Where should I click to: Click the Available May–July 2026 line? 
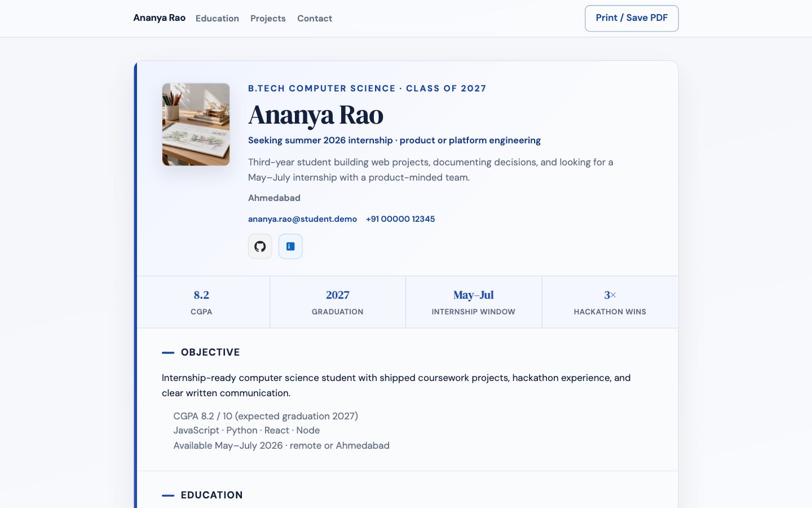point(281,445)
